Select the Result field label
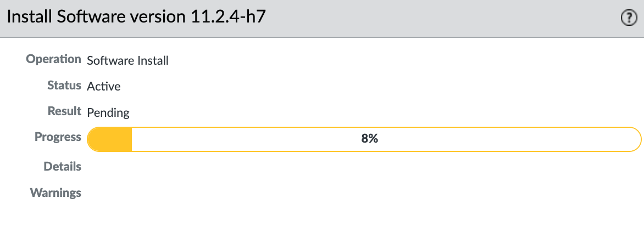 (64, 111)
